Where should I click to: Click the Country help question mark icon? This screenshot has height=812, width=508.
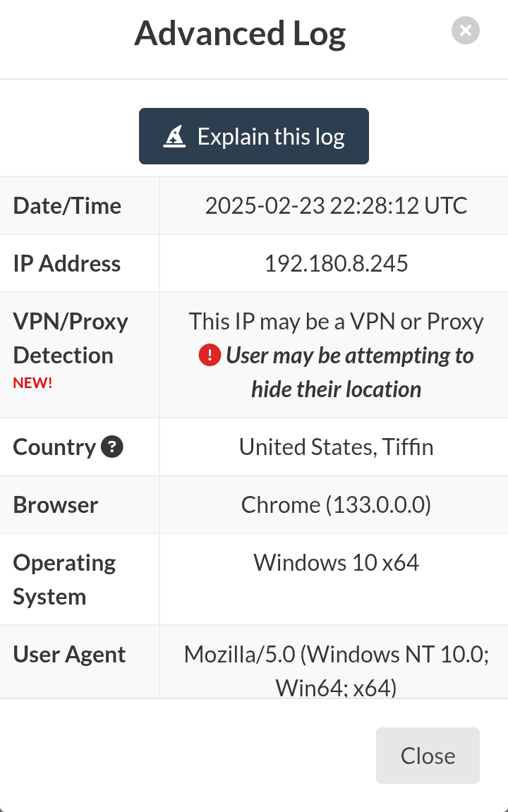[112, 447]
